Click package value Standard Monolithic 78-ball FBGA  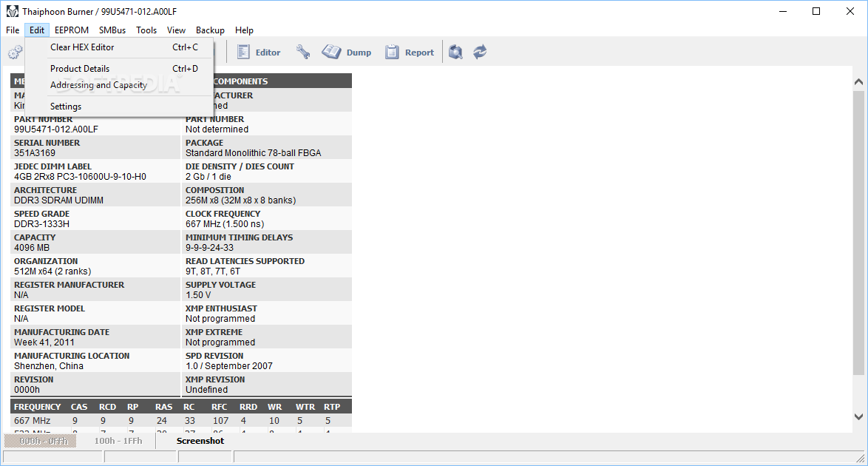253,153
